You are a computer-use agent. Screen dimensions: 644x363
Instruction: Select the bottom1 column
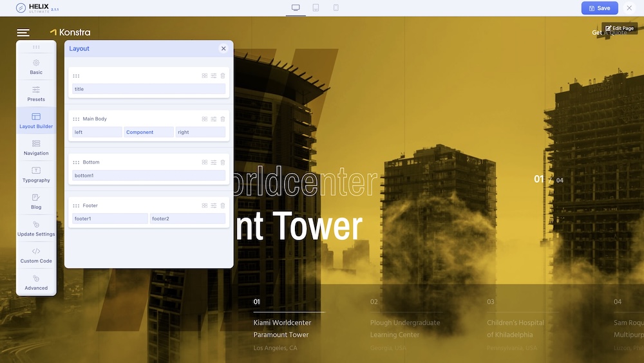pos(149,175)
